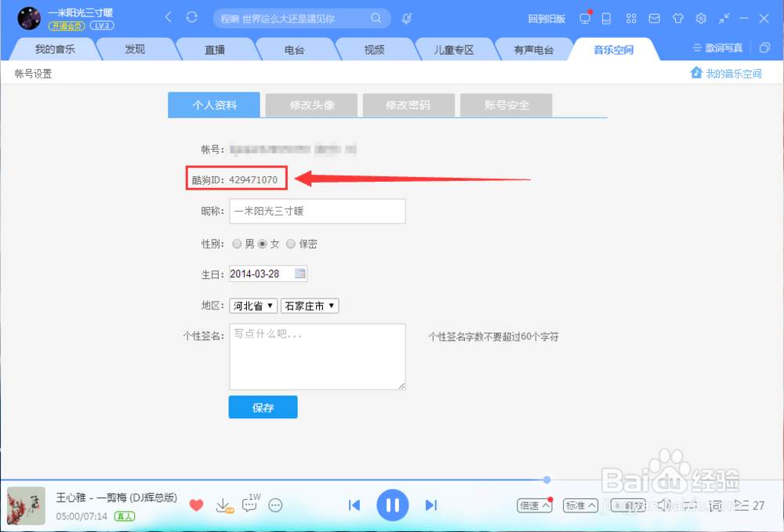This screenshot has height=532, width=784.
Task: Open the monitor icon with red dot
Action: [x=585, y=19]
